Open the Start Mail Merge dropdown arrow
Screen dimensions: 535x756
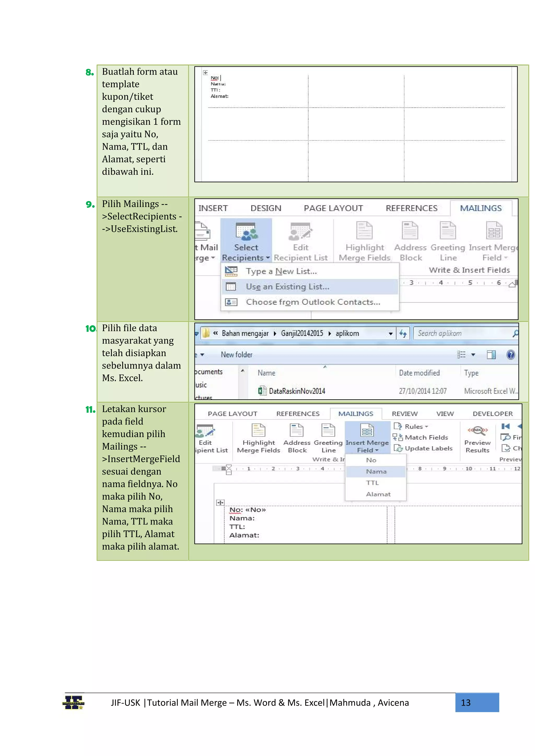[x=213, y=258]
